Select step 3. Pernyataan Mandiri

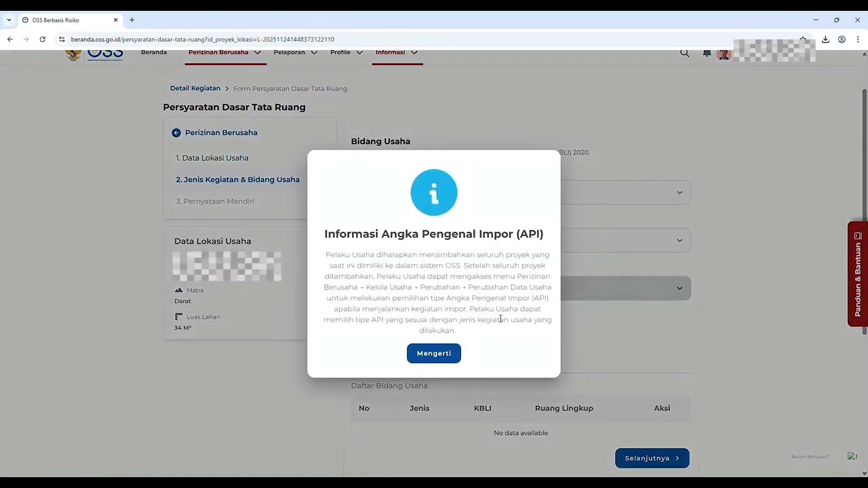click(215, 201)
